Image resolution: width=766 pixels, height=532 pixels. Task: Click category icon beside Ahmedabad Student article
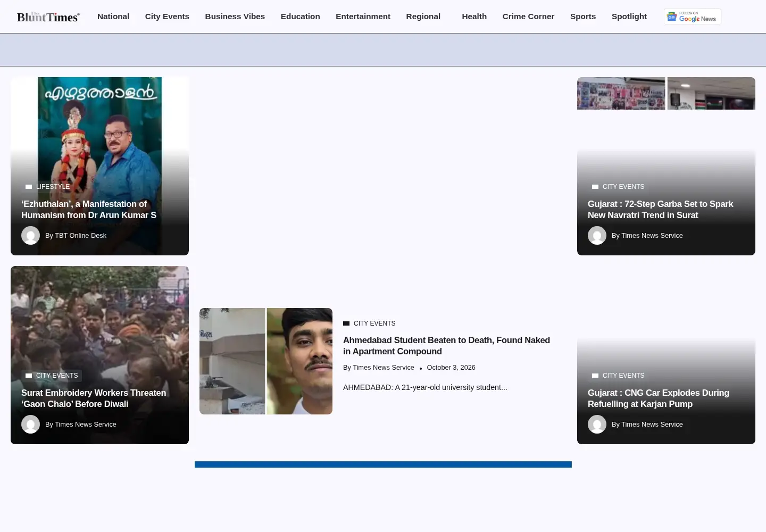tap(346, 323)
